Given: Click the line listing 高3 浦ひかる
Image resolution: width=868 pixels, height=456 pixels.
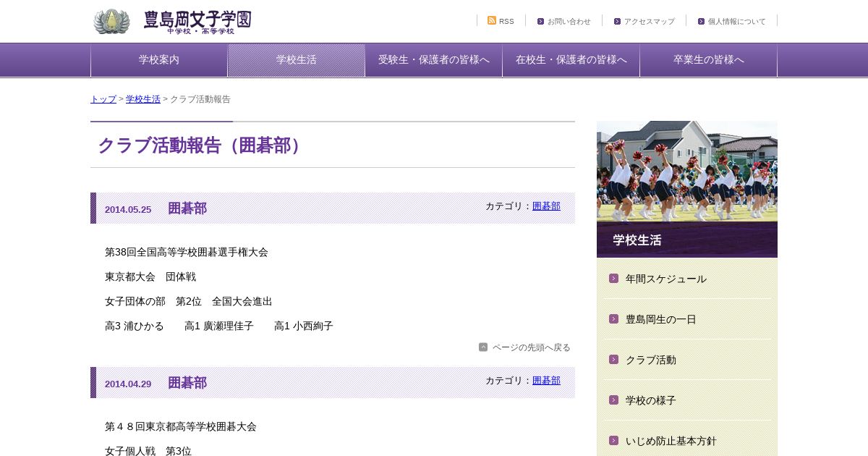Looking at the screenshot, I should (x=219, y=326).
